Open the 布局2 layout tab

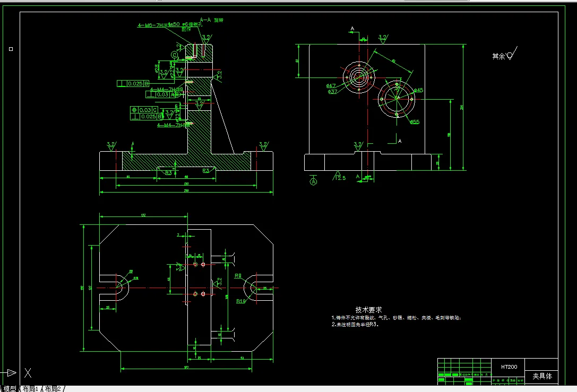tap(53, 389)
